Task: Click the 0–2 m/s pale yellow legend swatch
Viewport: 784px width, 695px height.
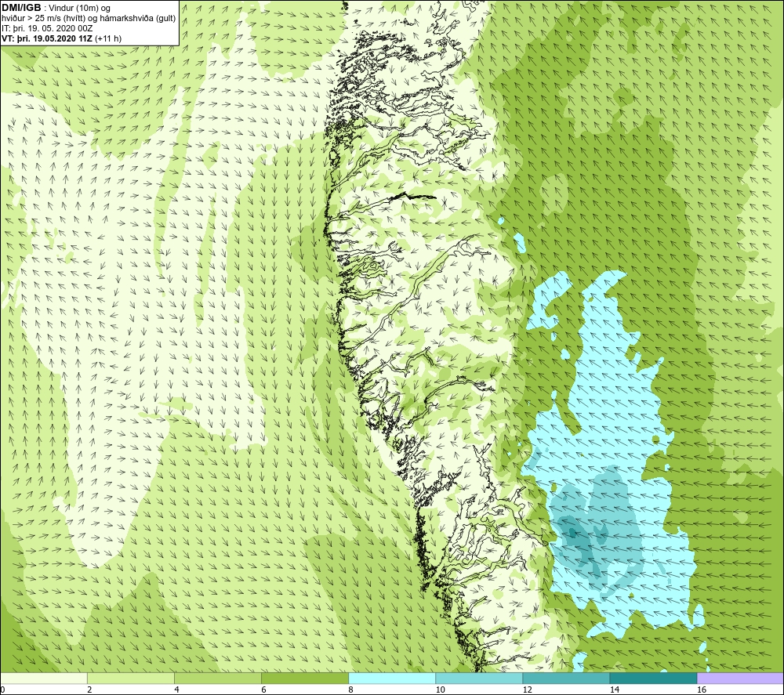Action: (x=44, y=679)
